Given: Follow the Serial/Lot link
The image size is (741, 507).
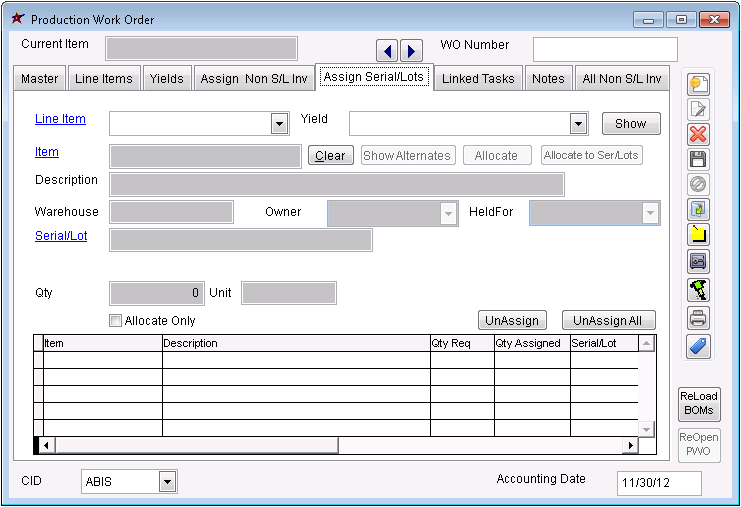Looking at the screenshot, I should [60, 237].
